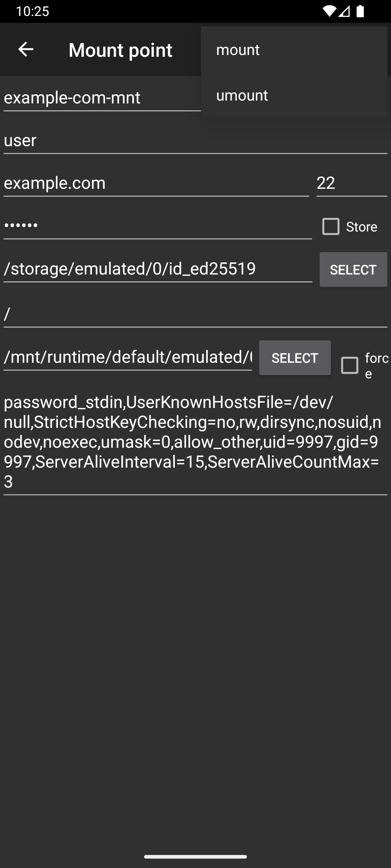Select the mount menu option
Image resolution: width=391 pixels, height=868 pixels.
pos(294,50)
